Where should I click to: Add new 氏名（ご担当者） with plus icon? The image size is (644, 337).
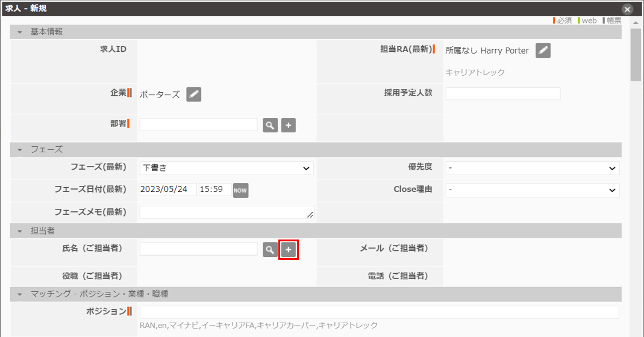[289, 249]
